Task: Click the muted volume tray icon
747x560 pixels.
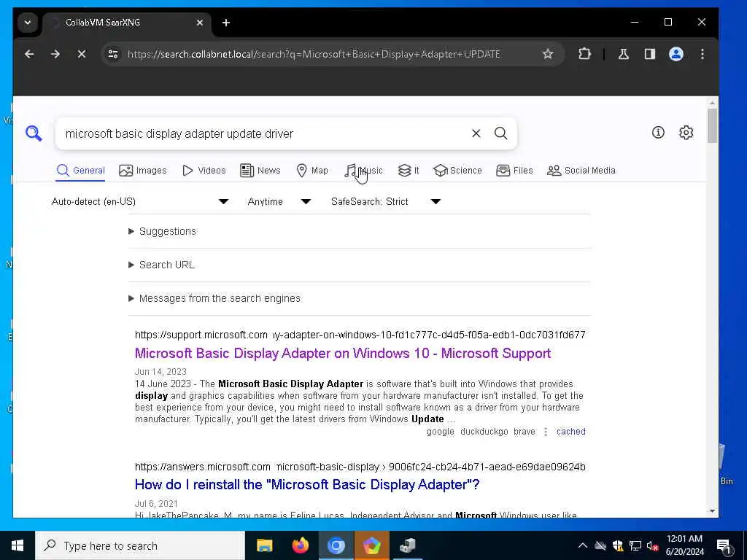Action: coord(652,545)
